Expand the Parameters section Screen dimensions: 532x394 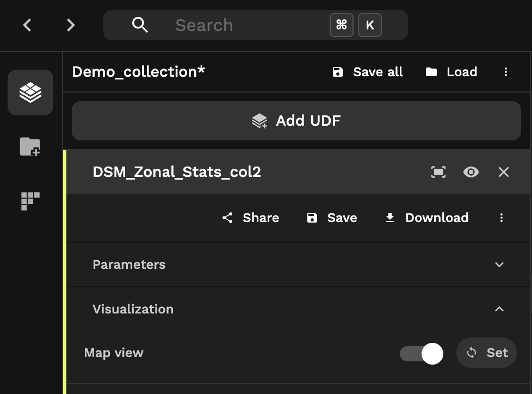pos(298,264)
